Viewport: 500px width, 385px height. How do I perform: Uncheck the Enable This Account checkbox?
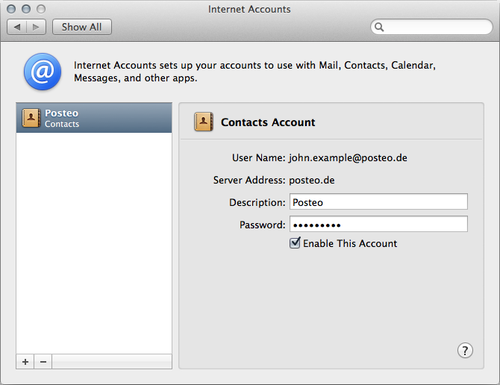[295, 243]
